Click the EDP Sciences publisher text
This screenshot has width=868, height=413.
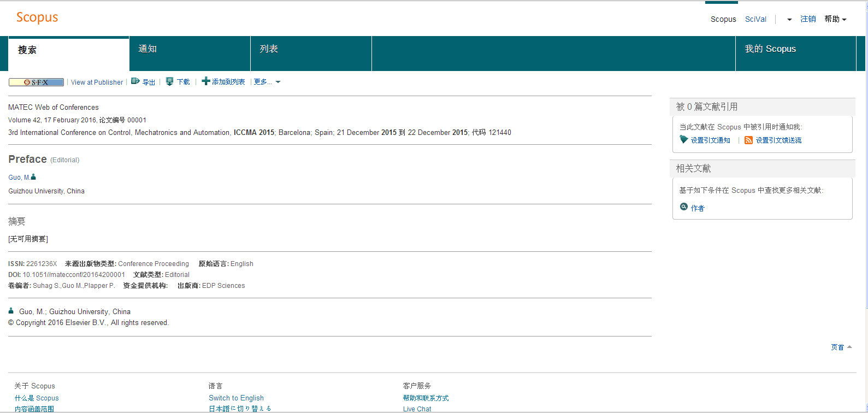[223, 286]
